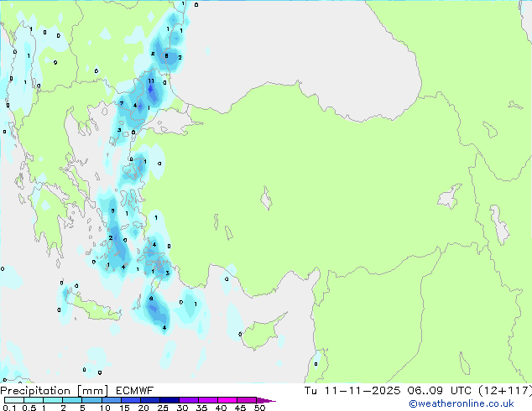Click the [mm] unit label
532x411 pixels.
point(92,391)
